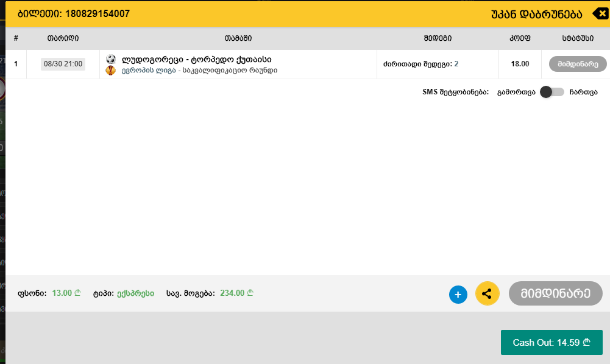This screenshot has height=364, width=610.
Task: Click the კოეფ column header
Action: click(x=520, y=38)
